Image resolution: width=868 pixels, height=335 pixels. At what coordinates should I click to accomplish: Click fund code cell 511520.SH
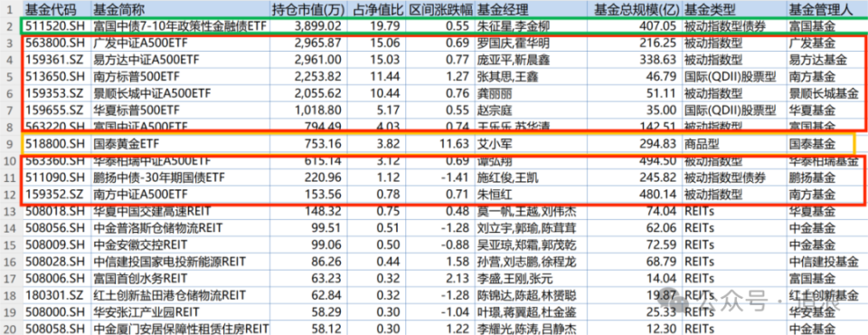(57, 25)
